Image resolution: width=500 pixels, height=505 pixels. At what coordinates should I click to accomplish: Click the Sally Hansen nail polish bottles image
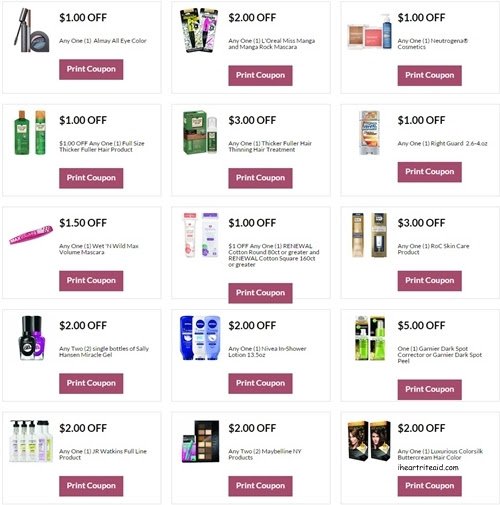[32, 338]
